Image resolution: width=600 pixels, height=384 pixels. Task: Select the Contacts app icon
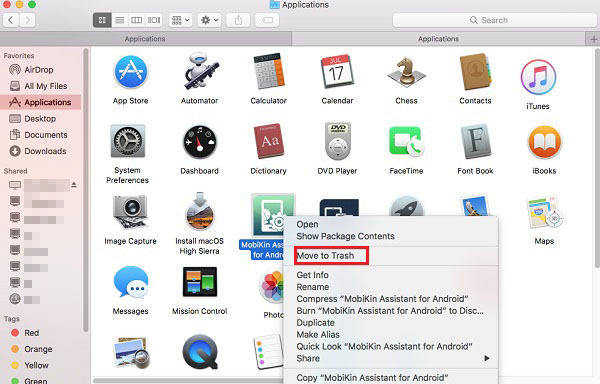click(475, 72)
